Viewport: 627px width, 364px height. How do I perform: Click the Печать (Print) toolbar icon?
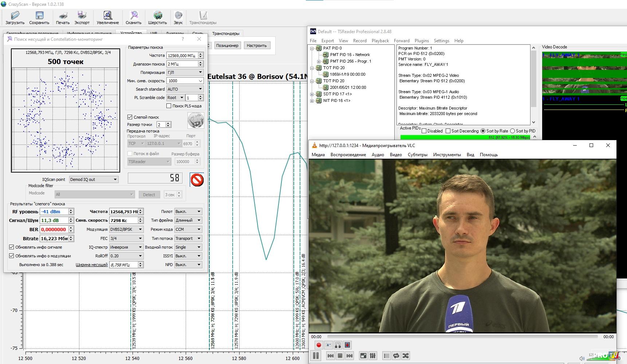coord(63,15)
